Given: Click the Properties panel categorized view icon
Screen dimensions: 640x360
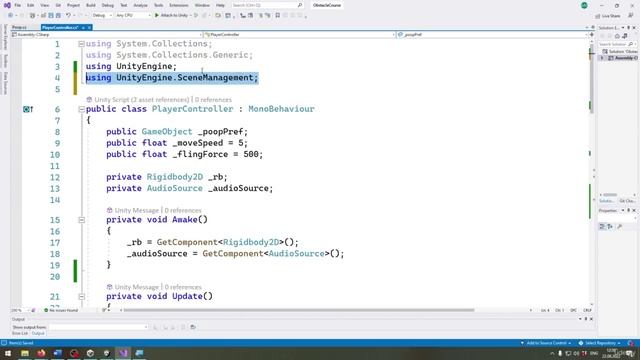Looking at the screenshot, I should coord(602,227).
